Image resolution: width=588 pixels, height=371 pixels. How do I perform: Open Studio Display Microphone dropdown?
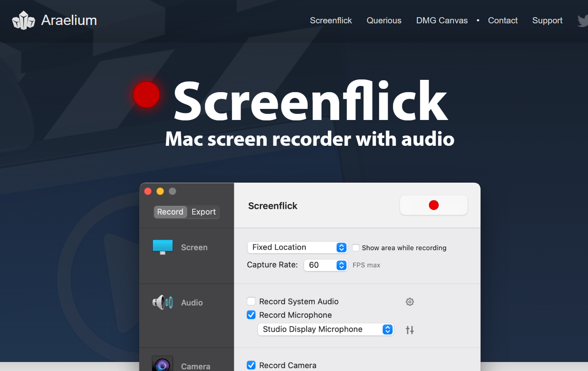click(326, 329)
